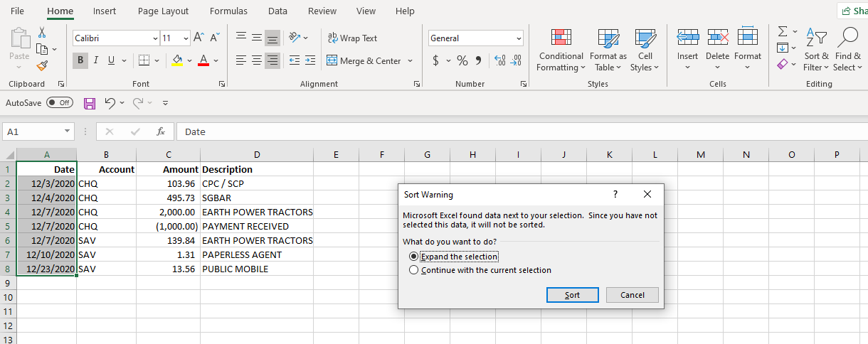The width and height of the screenshot is (868, 344).
Task: Click the Save icon in quick access toolbar
Action: coord(90,104)
